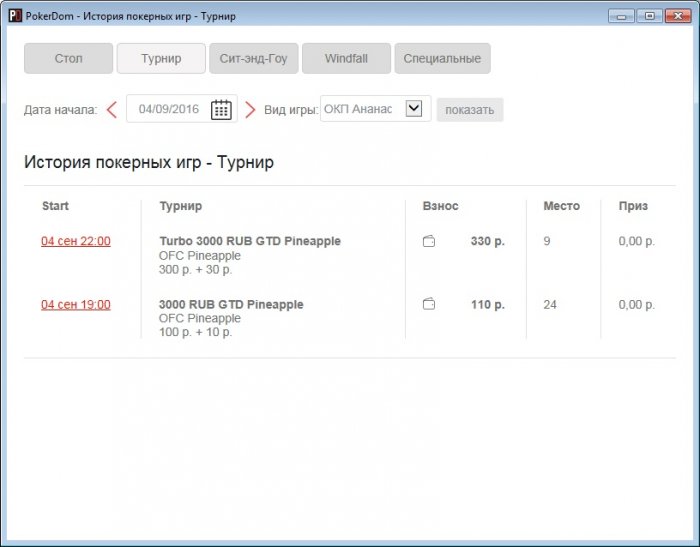This screenshot has height=547, width=700.
Task: Select Turbo 3000 RUB GTD Pineapple entry
Action: (250, 241)
